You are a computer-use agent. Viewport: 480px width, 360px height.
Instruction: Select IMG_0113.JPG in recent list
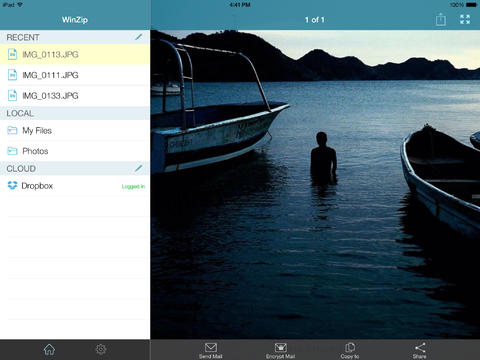point(75,54)
